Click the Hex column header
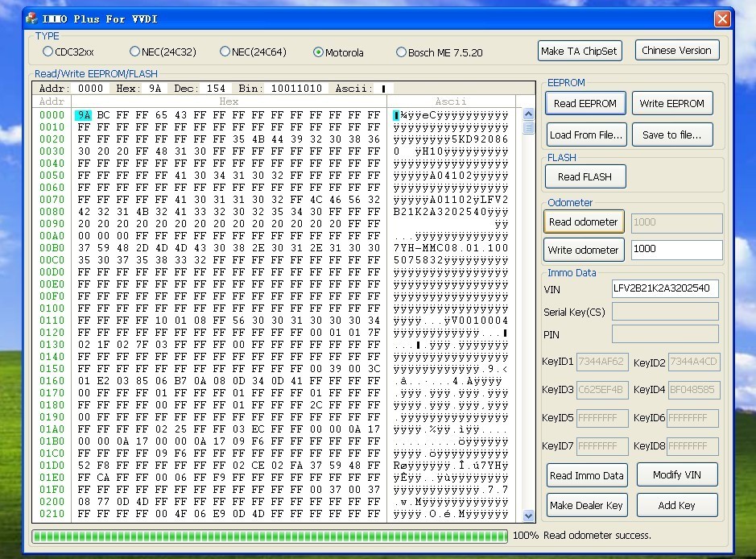The image size is (756, 559). (x=229, y=101)
